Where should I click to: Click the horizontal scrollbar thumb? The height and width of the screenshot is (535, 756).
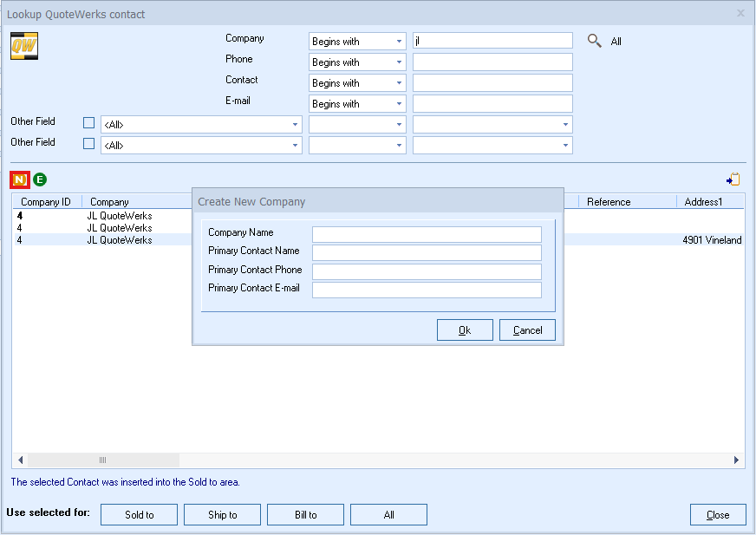tap(103, 460)
